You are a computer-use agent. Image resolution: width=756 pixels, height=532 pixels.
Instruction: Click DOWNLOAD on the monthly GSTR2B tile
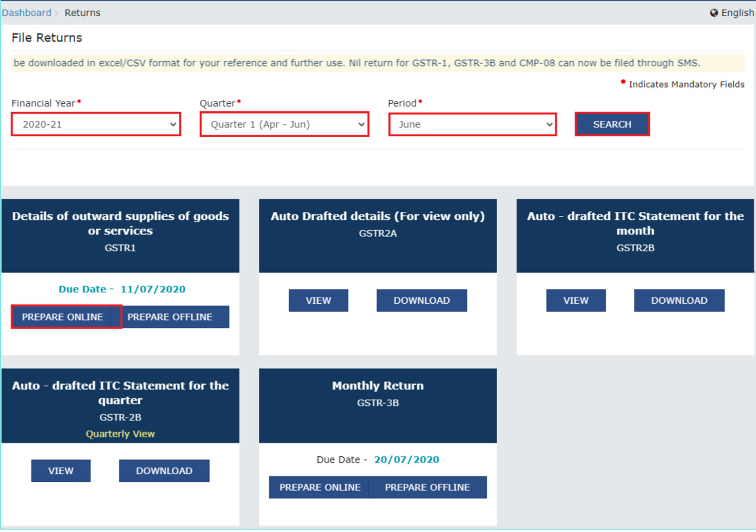[679, 300]
